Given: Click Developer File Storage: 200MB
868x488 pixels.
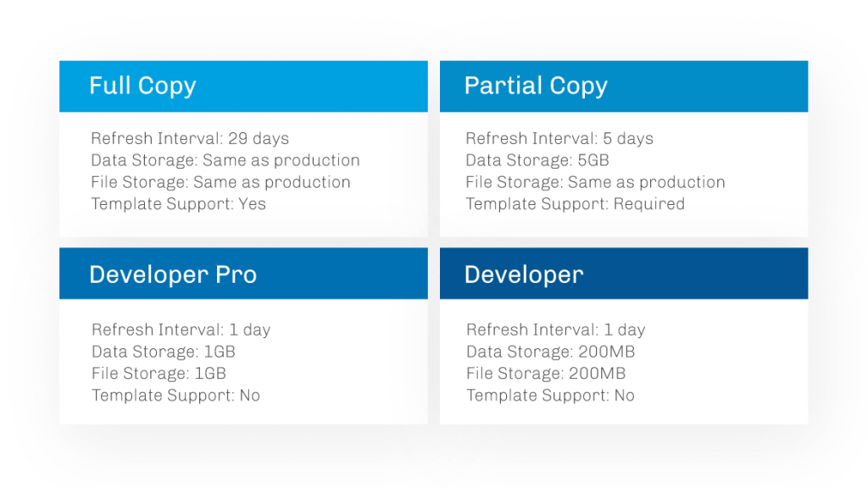Looking at the screenshot, I should [x=545, y=373].
